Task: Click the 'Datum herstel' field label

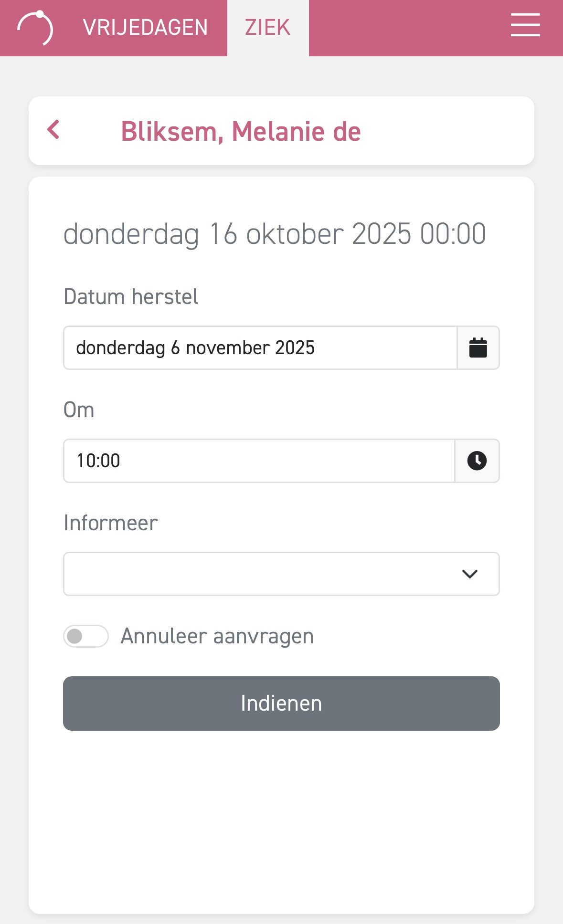Action: pyautogui.click(x=131, y=297)
